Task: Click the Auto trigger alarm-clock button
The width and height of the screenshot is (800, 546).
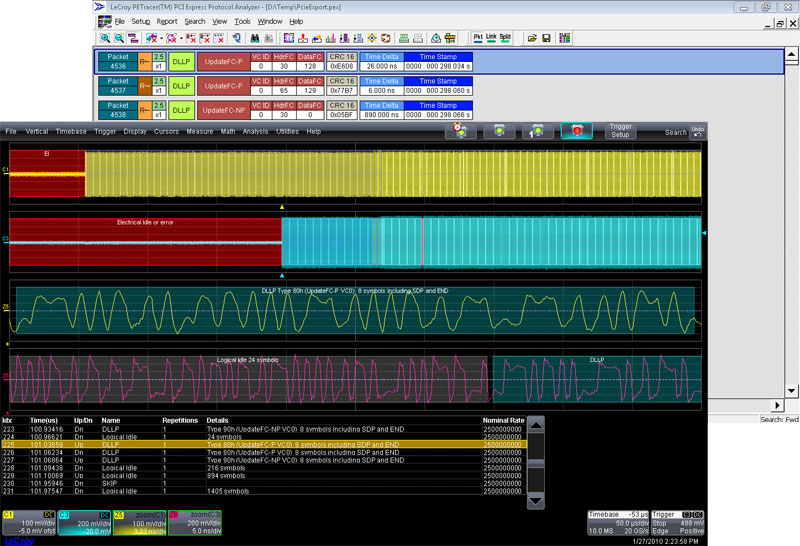Action: (461, 131)
